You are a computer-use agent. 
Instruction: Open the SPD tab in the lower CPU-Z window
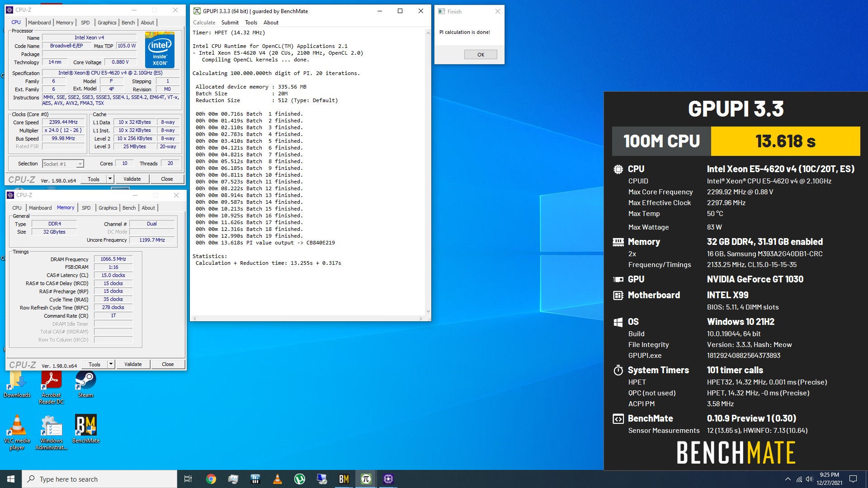point(86,208)
